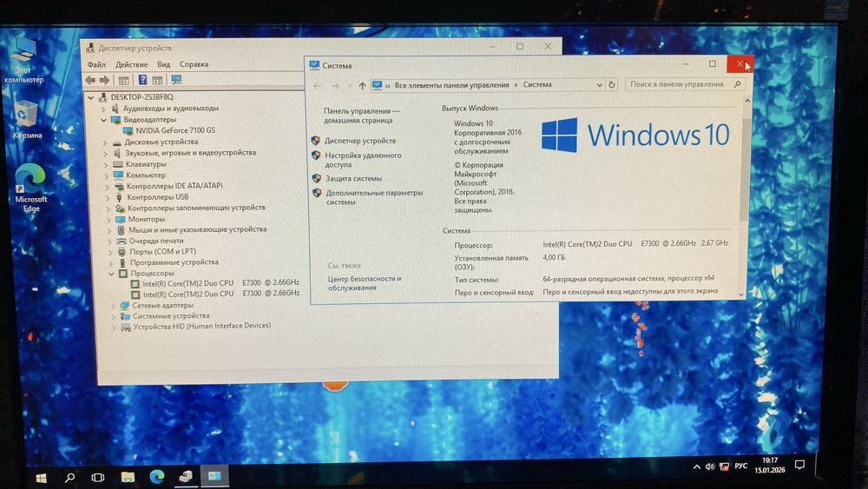Collapse the Видеоадаптеры node

[103, 120]
